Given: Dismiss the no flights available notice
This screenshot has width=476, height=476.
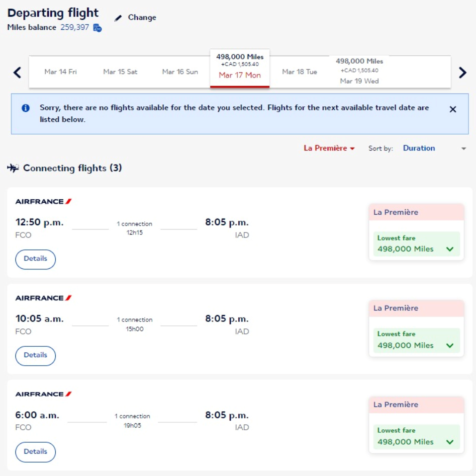Looking at the screenshot, I should [453, 109].
